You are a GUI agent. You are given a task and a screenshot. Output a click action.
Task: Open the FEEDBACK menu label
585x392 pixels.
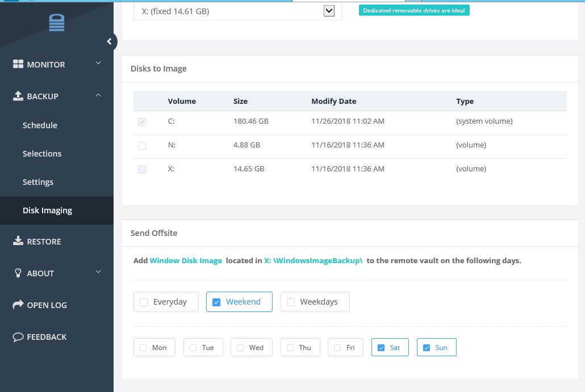point(47,337)
